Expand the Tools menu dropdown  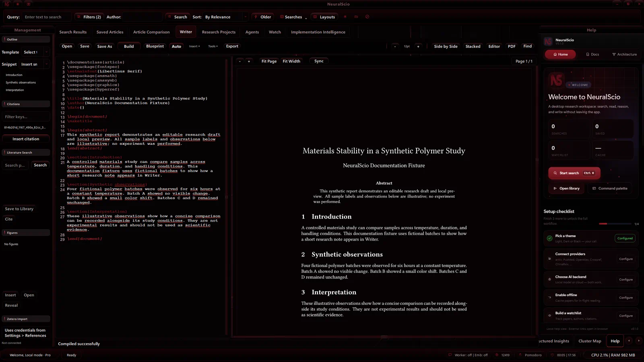213,46
